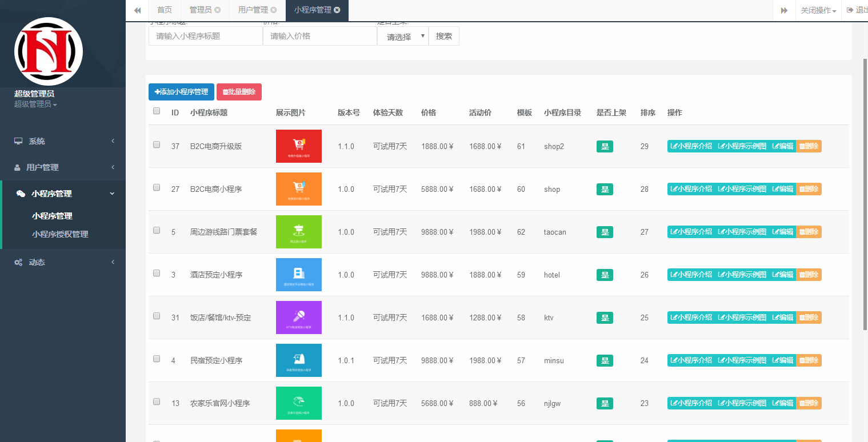Screen dimensions: 868x442
Task: Click the 批量删除 red button
Action: click(x=239, y=91)
